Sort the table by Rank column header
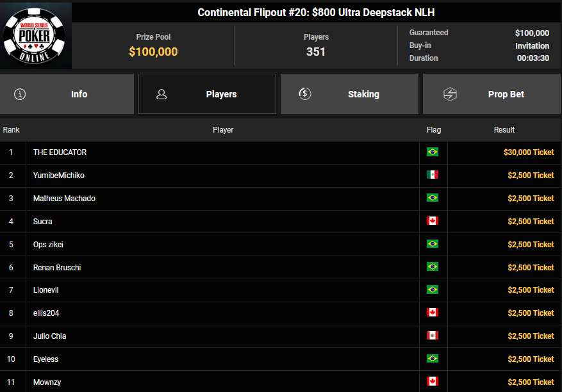 point(12,130)
